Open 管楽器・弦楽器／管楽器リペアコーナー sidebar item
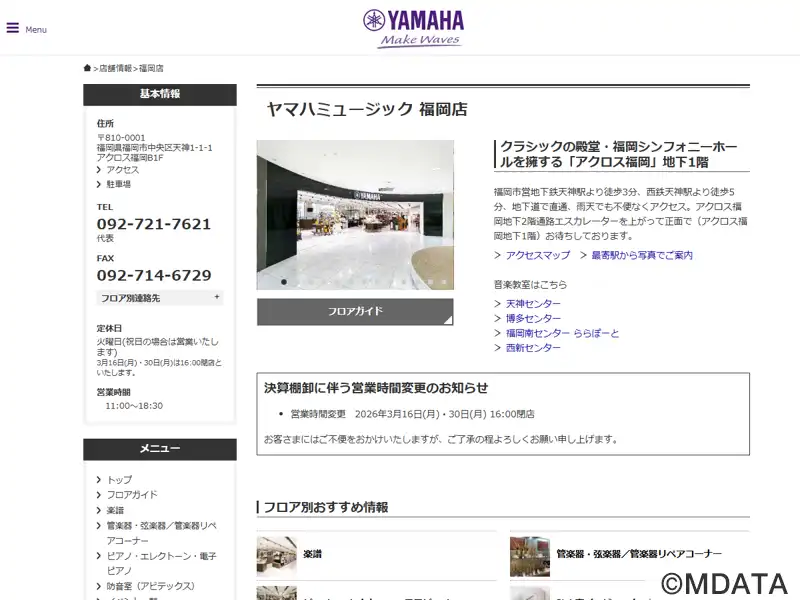The height and width of the screenshot is (600, 800). [x=161, y=533]
